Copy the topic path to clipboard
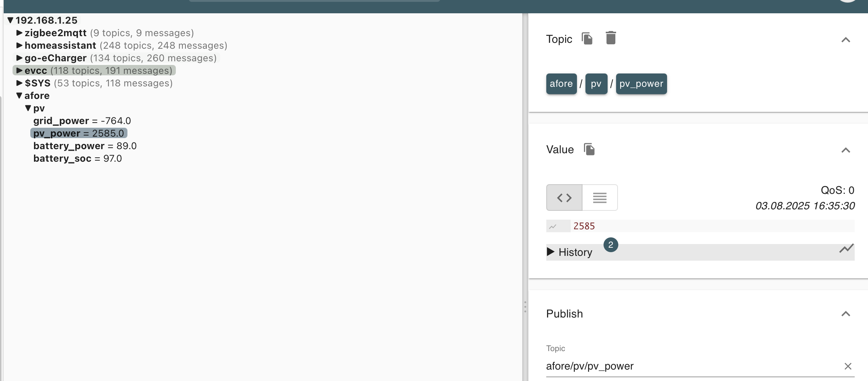868x381 pixels. point(587,38)
